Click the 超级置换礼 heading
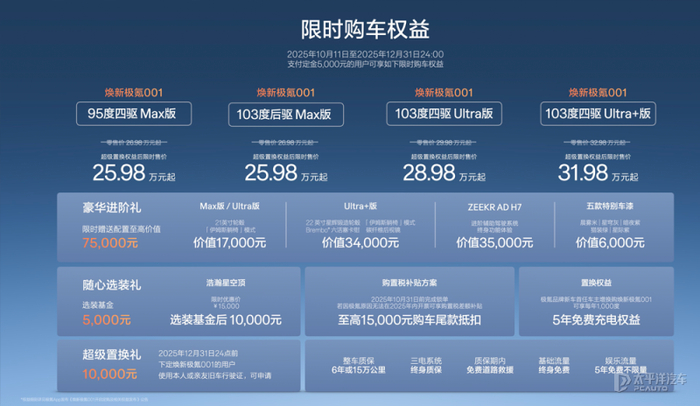Viewport: 700px width, 406px height. click(x=112, y=355)
